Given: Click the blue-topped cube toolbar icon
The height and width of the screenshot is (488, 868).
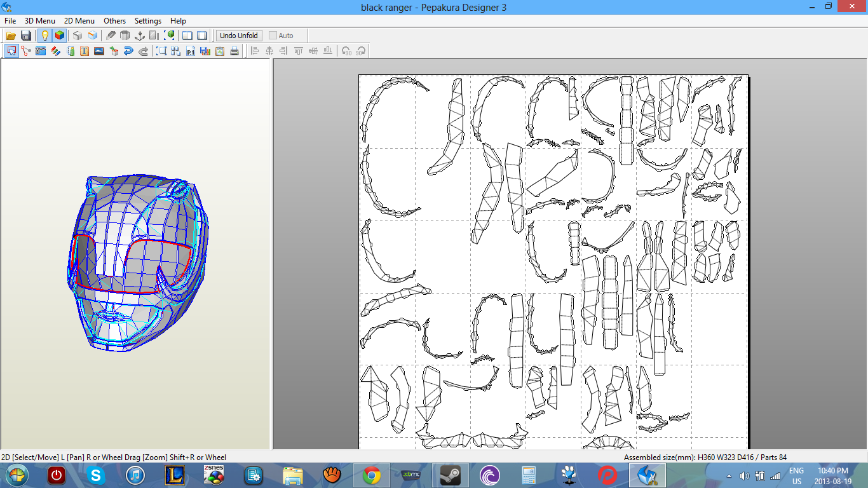Looking at the screenshot, I should pyautogui.click(x=93, y=36).
